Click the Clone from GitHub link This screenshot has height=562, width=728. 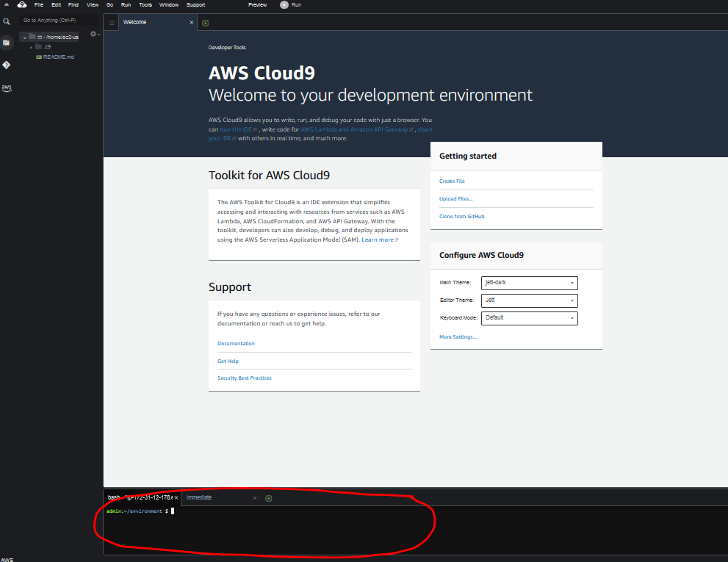[x=462, y=217]
